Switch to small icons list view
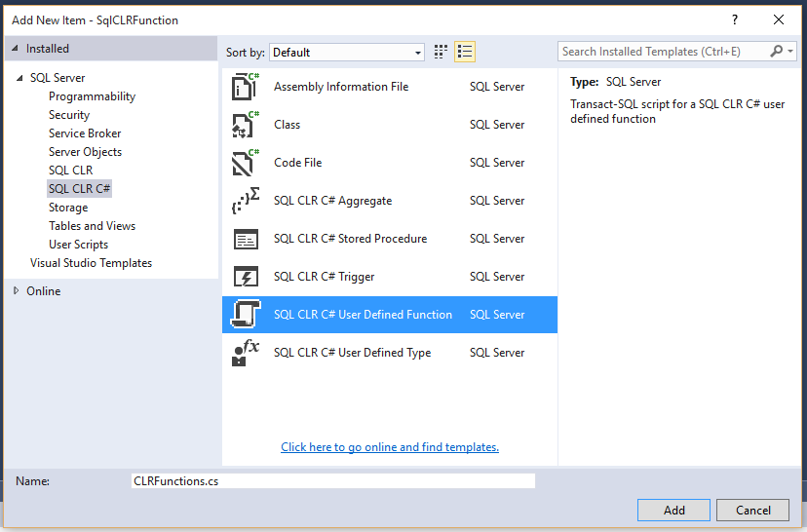 pos(465,52)
